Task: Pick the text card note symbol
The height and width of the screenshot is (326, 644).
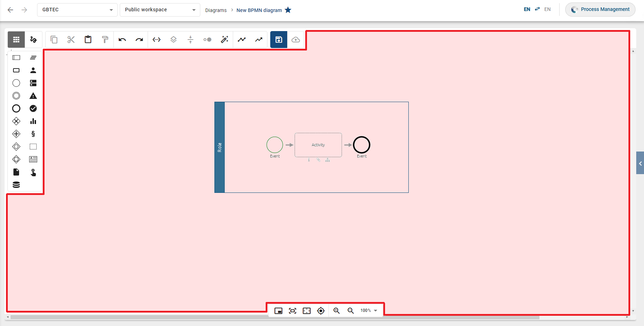Action: [x=33, y=159]
